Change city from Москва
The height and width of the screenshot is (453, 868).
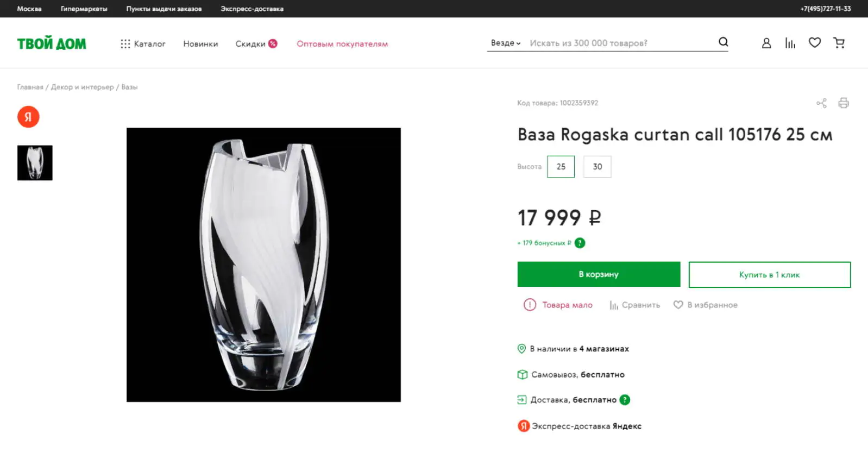click(x=29, y=9)
